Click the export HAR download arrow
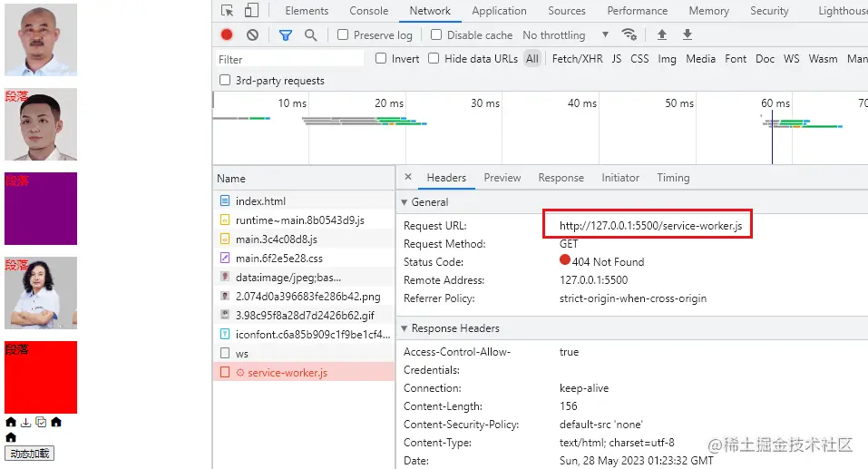This screenshot has width=868, height=469. tap(687, 34)
